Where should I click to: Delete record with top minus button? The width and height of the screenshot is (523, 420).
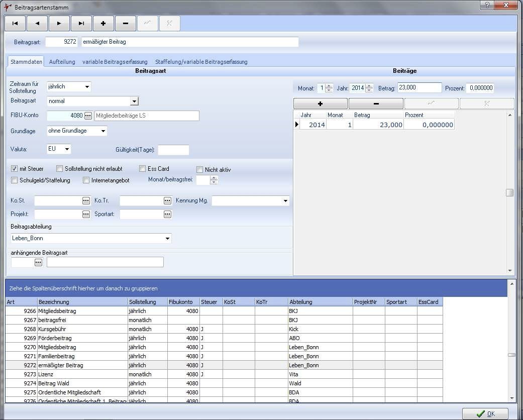(x=126, y=23)
